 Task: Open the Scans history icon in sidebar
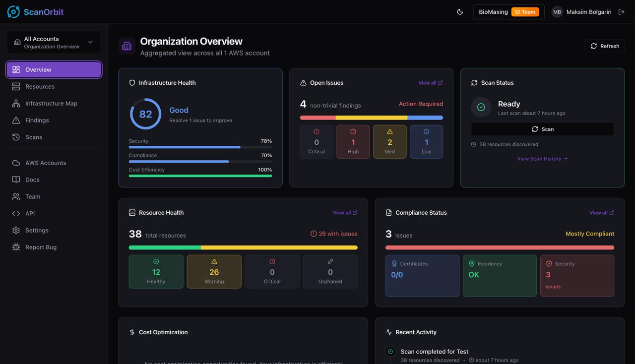pos(16,137)
